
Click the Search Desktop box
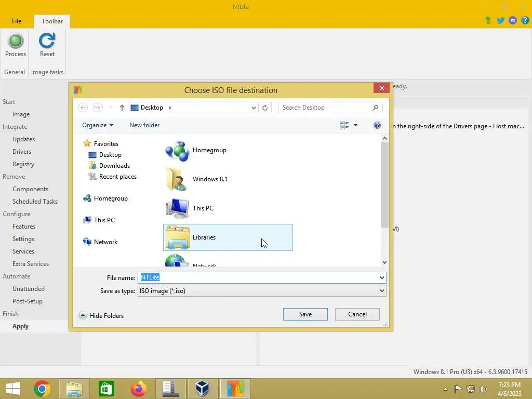(x=326, y=108)
